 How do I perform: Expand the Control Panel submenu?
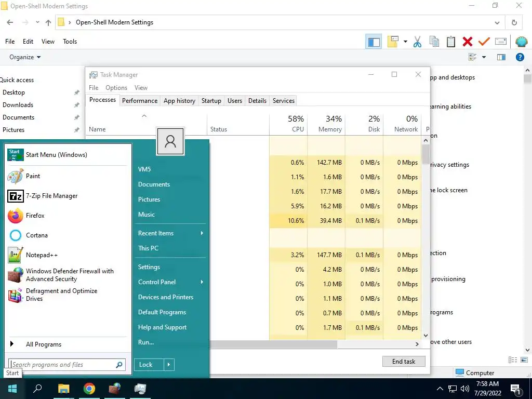coord(170,282)
